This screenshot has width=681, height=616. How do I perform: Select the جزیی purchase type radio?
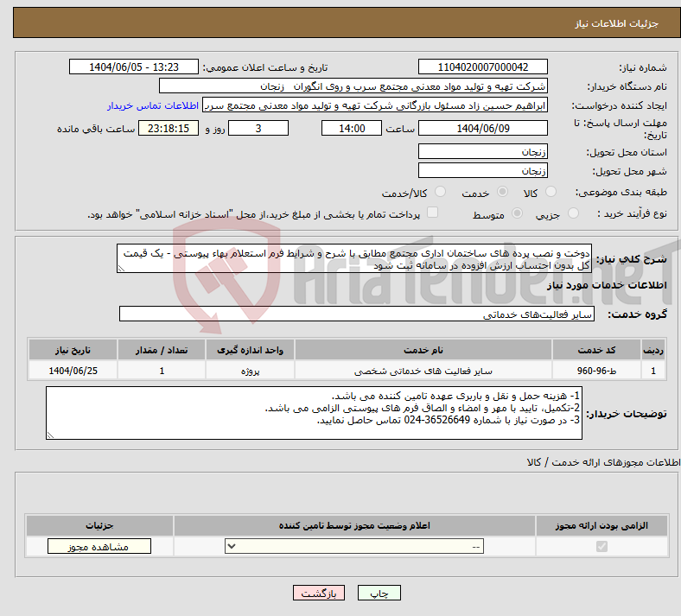pos(573,213)
